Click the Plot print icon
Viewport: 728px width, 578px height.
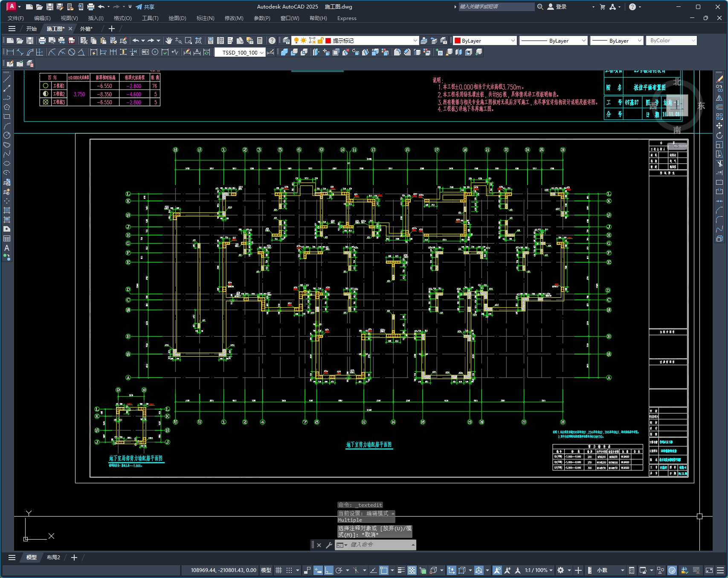pos(42,41)
